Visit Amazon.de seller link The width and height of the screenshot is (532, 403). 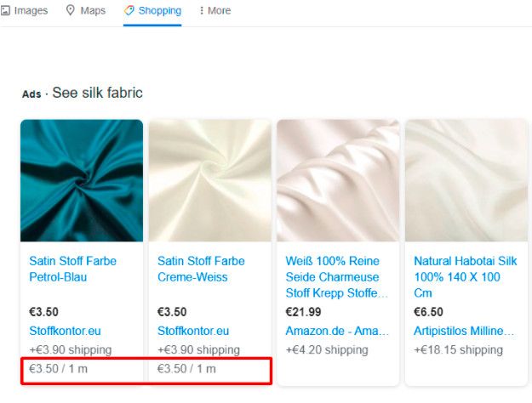click(x=337, y=331)
